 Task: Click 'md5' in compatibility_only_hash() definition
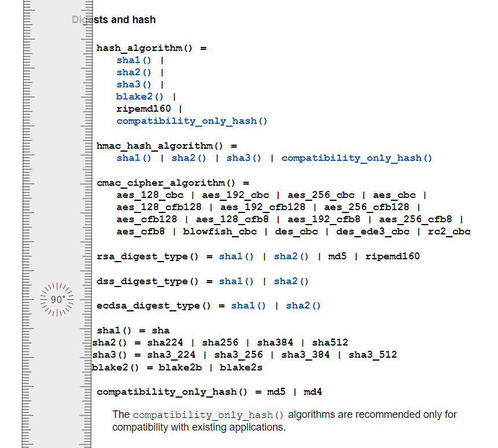click(276, 392)
